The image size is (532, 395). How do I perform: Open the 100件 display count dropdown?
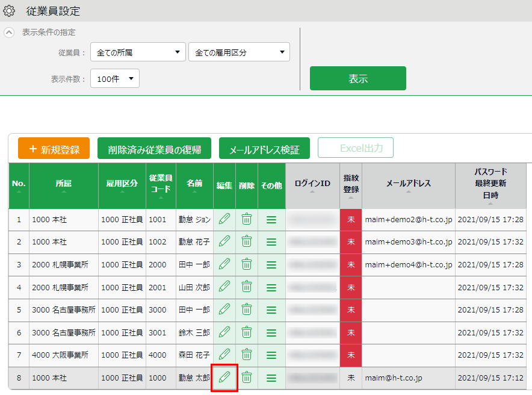click(115, 79)
